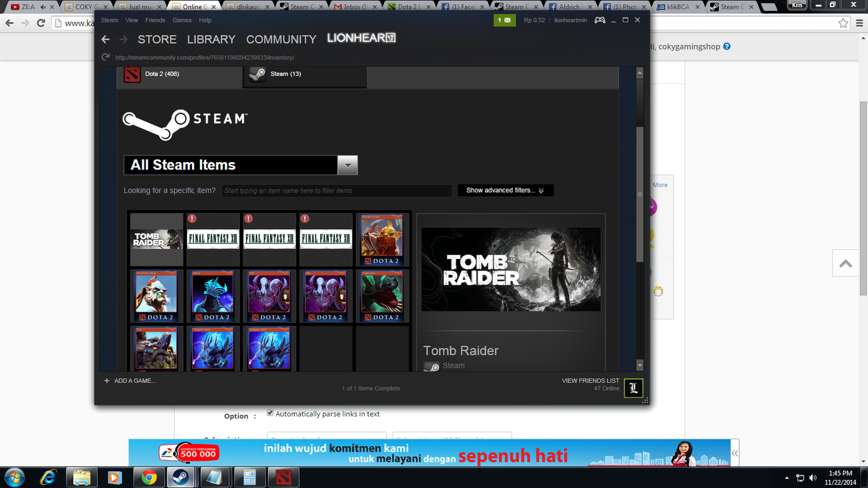Click Chrome's back navigation arrow
868x488 pixels.
(x=8, y=22)
